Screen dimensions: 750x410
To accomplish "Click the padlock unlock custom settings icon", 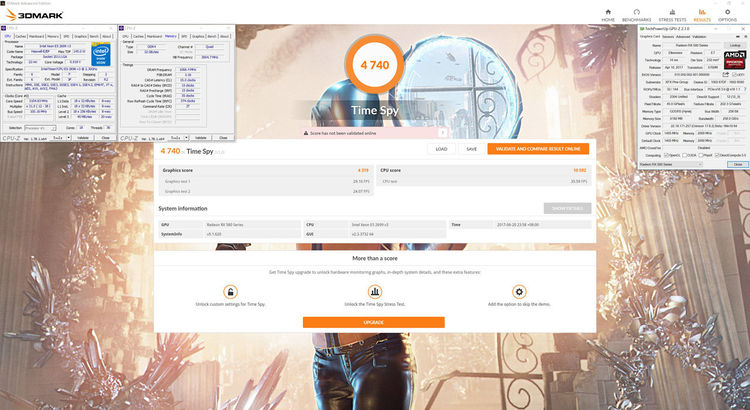I will click(x=230, y=292).
